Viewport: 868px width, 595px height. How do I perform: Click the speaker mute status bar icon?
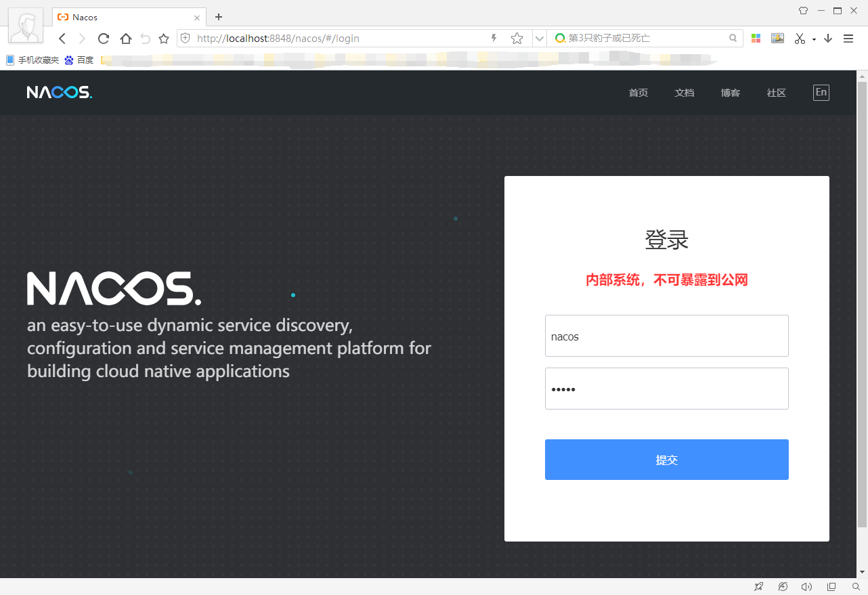(x=806, y=586)
